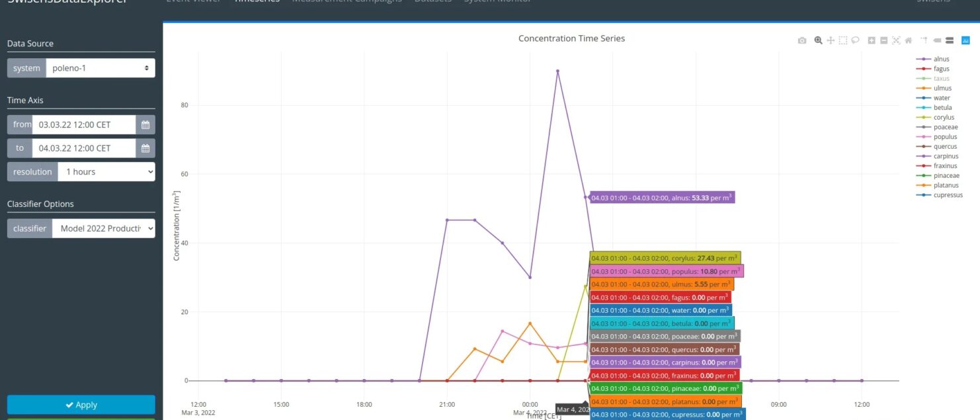The width and height of the screenshot is (980, 420).
Task: Open calendar picker for the from date
Action: [145, 124]
